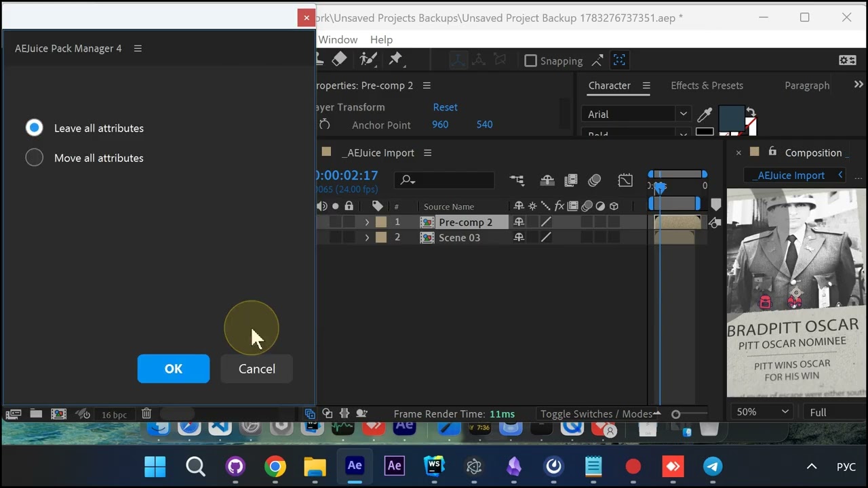Delete selected project item with trash icon
The width and height of the screenshot is (868, 488).
[146, 413]
